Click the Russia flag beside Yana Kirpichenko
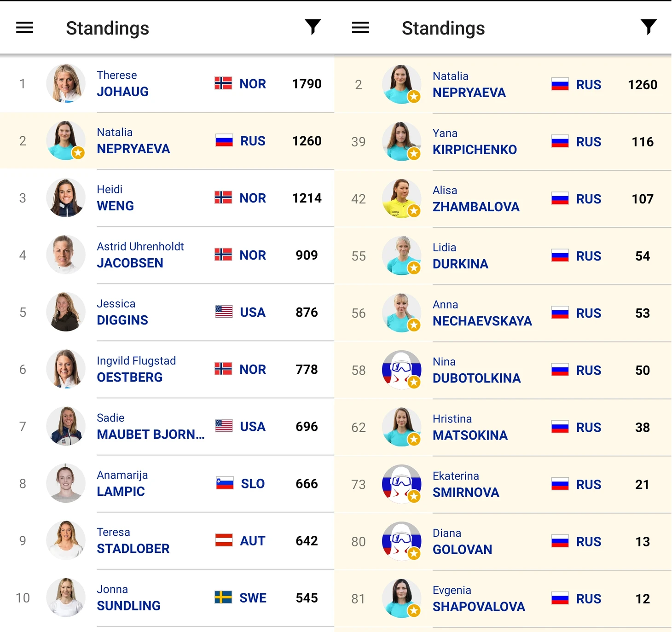 [x=560, y=141]
